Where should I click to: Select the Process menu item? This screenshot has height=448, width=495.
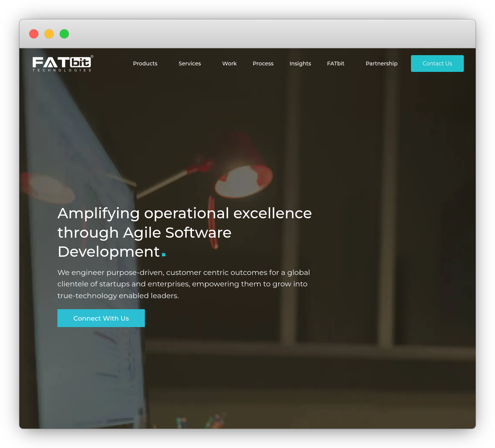pos(263,64)
